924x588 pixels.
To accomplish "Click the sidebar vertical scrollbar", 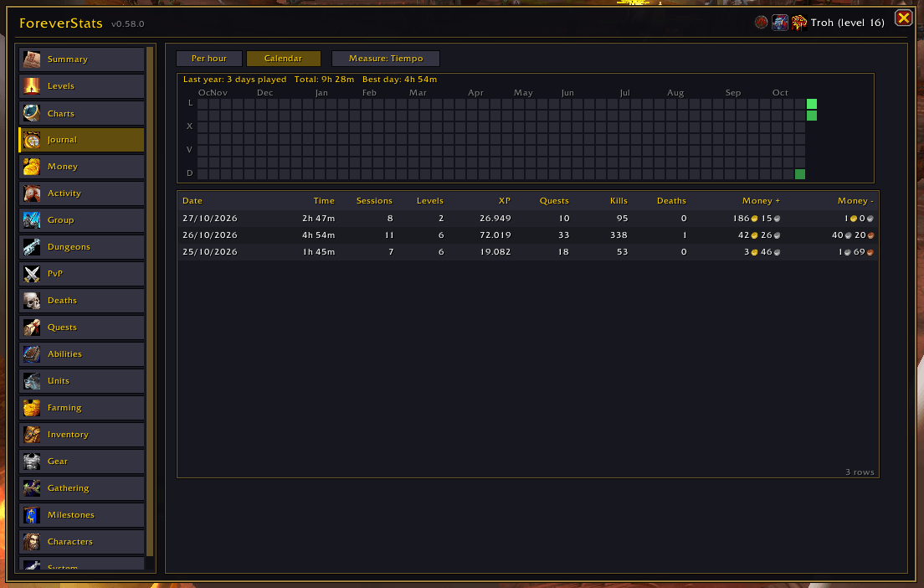I will point(150,302).
